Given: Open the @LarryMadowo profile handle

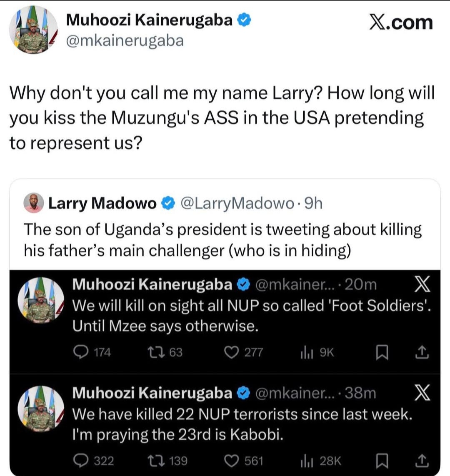Looking at the screenshot, I should point(237,204).
